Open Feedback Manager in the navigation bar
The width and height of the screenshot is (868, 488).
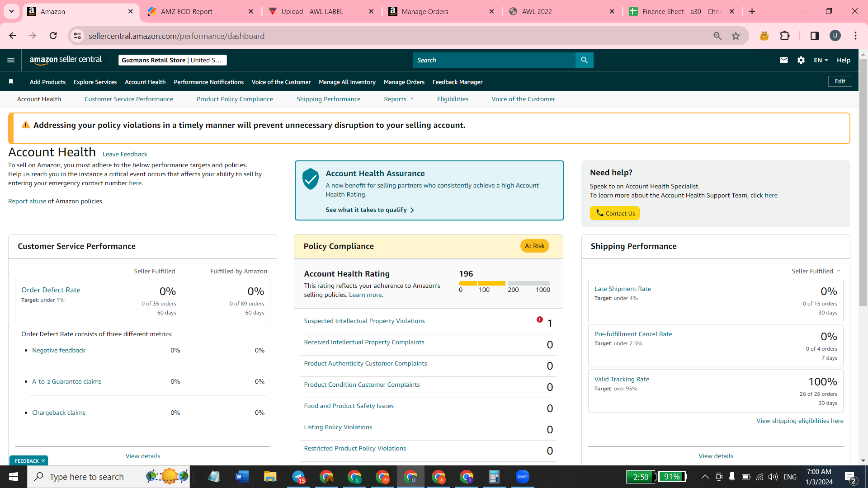point(458,82)
